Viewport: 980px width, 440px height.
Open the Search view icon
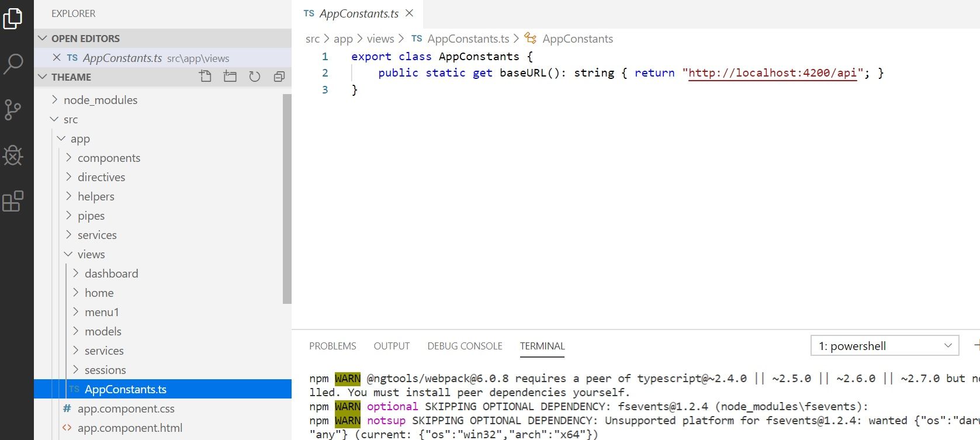tap(13, 64)
